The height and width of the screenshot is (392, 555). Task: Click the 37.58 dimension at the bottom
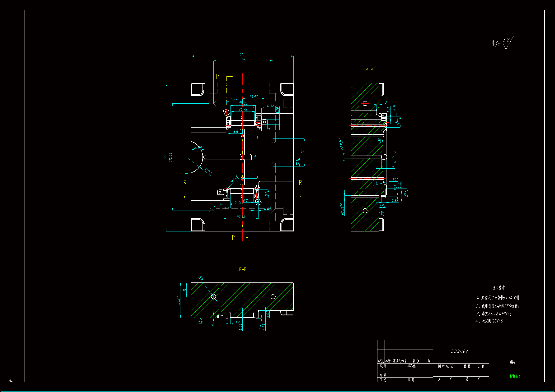tap(241, 217)
